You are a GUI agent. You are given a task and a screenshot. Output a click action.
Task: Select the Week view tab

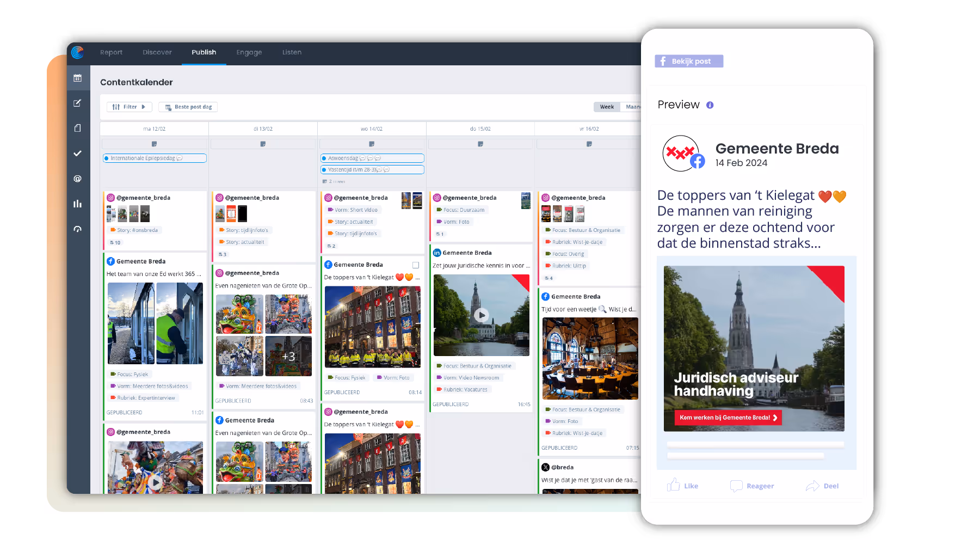[x=607, y=107]
